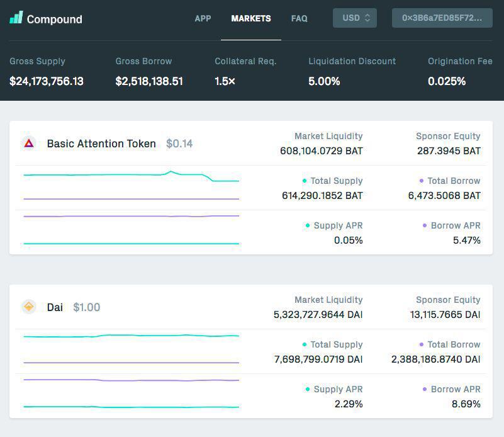This screenshot has height=437, width=504.
Task: Click the Dai Borrow APR purple dot
Action: [425, 389]
